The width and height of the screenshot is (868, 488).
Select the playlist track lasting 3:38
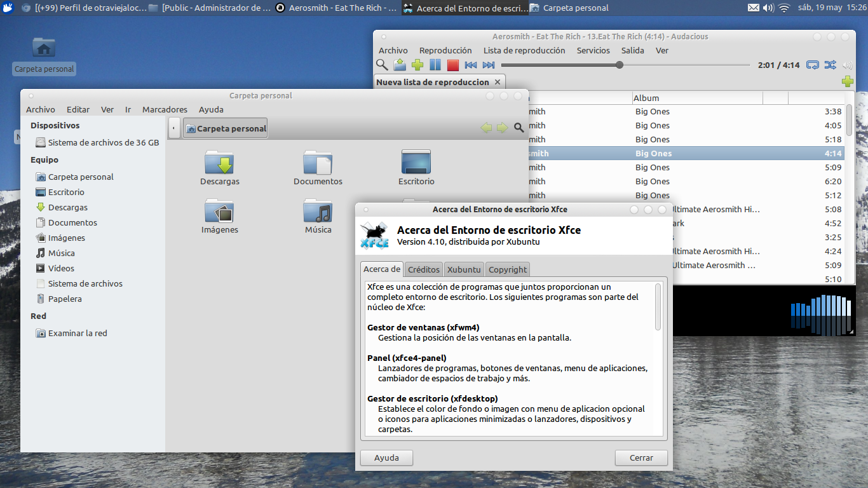tap(686, 111)
